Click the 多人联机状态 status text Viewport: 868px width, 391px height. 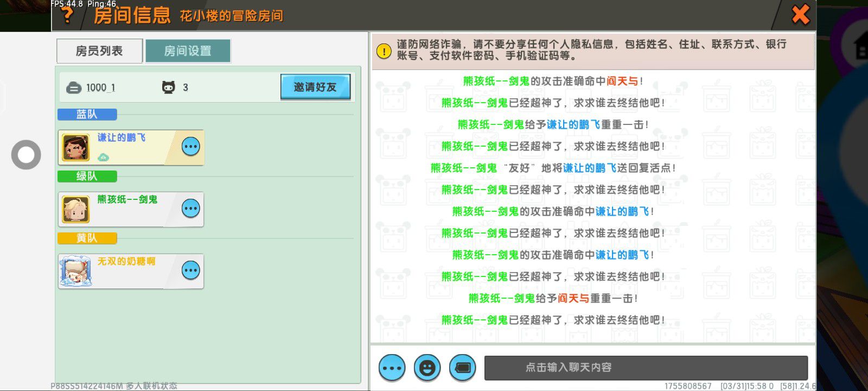151,386
